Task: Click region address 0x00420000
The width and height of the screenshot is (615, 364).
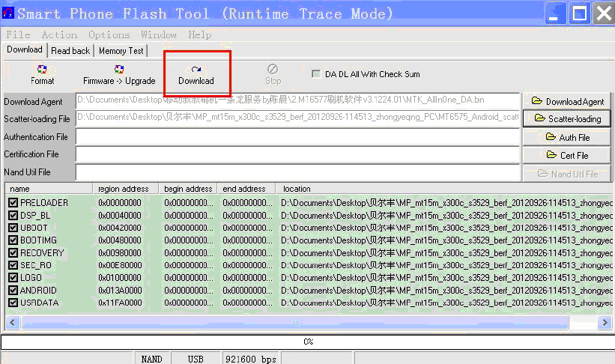Action: (x=120, y=228)
